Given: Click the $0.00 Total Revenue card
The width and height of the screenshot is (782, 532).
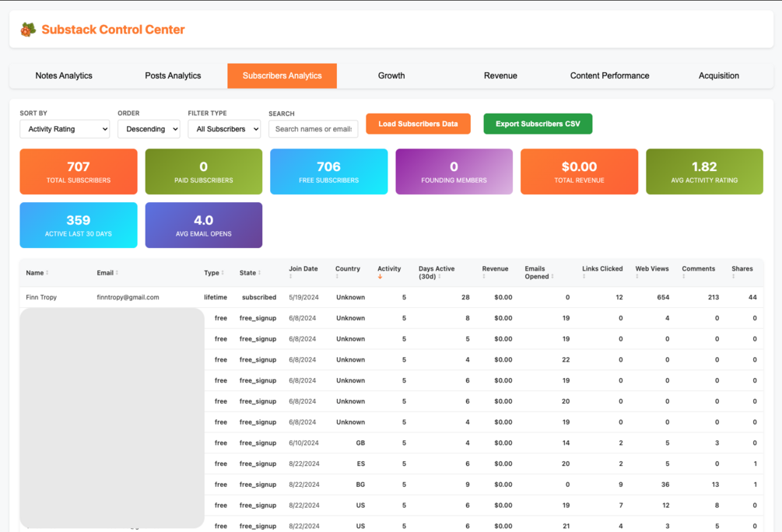Looking at the screenshot, I should [579, 172].
